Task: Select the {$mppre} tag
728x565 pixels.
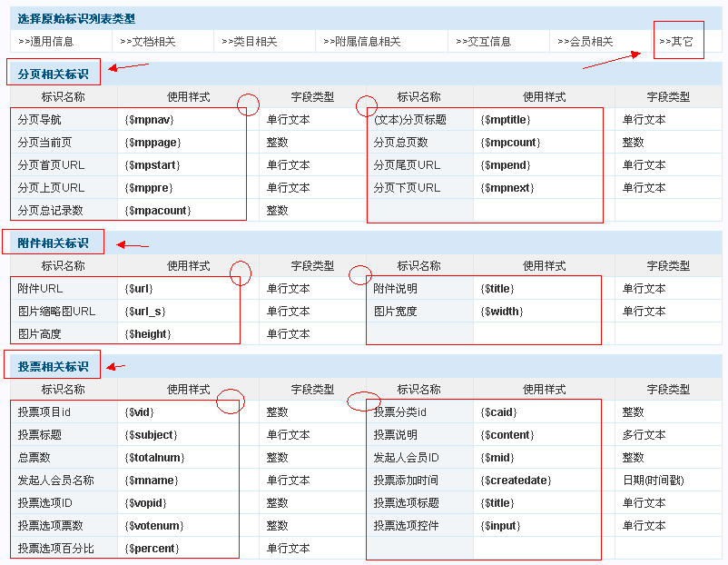Action: coord(149,188)
